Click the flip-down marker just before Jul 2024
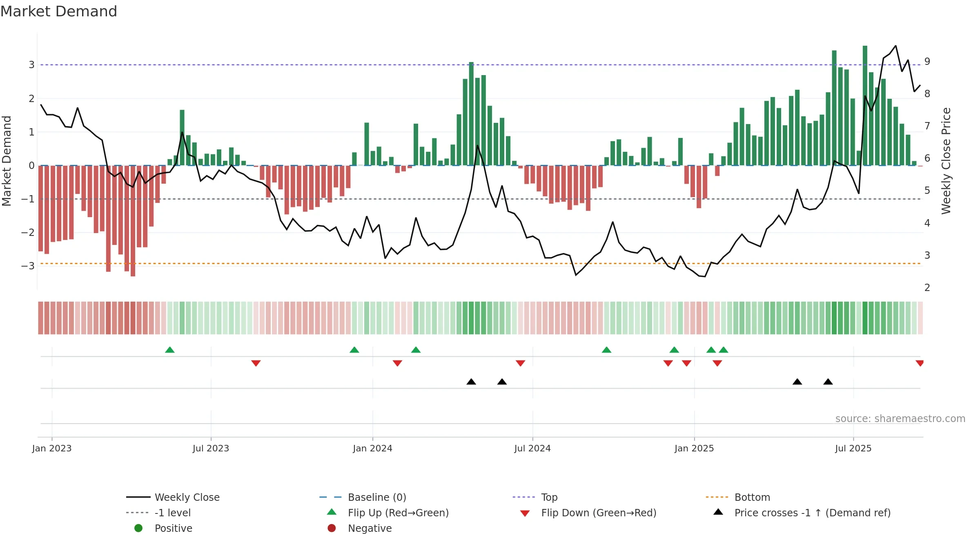Image resolution: width=980 pixels, height=551 pixels. (x=520, y=363)
